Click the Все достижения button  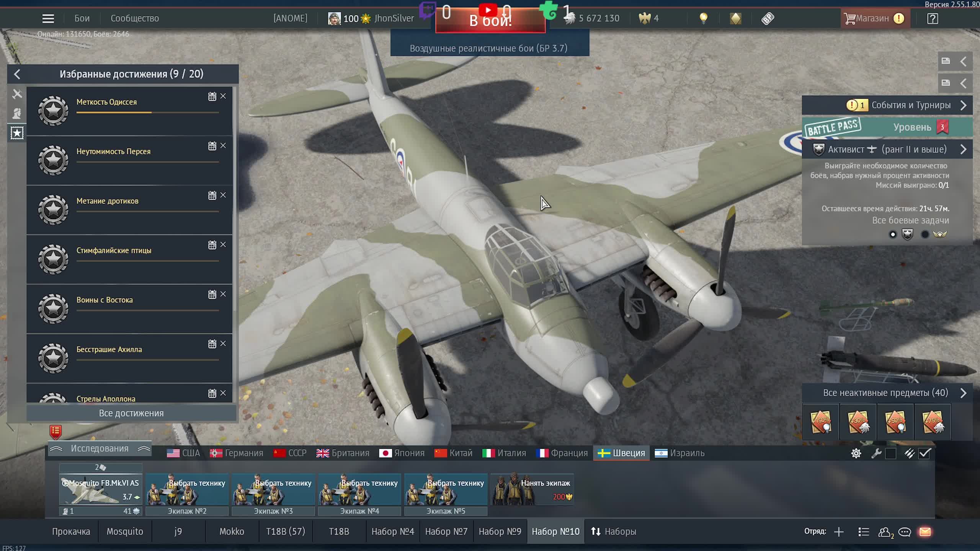(x=131, y=413)
